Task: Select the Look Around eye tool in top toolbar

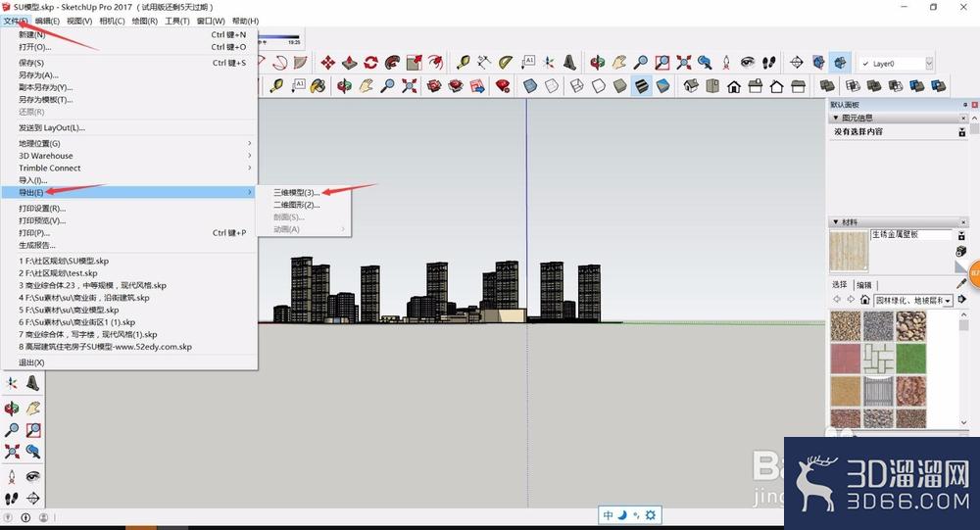Action: pos(748,63)
